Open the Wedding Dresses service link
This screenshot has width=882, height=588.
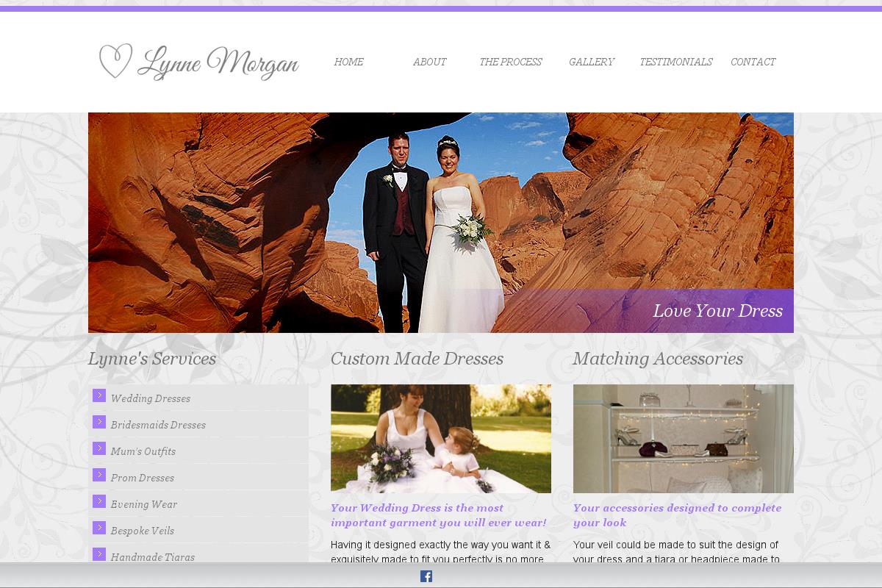[x=151, y=398]
